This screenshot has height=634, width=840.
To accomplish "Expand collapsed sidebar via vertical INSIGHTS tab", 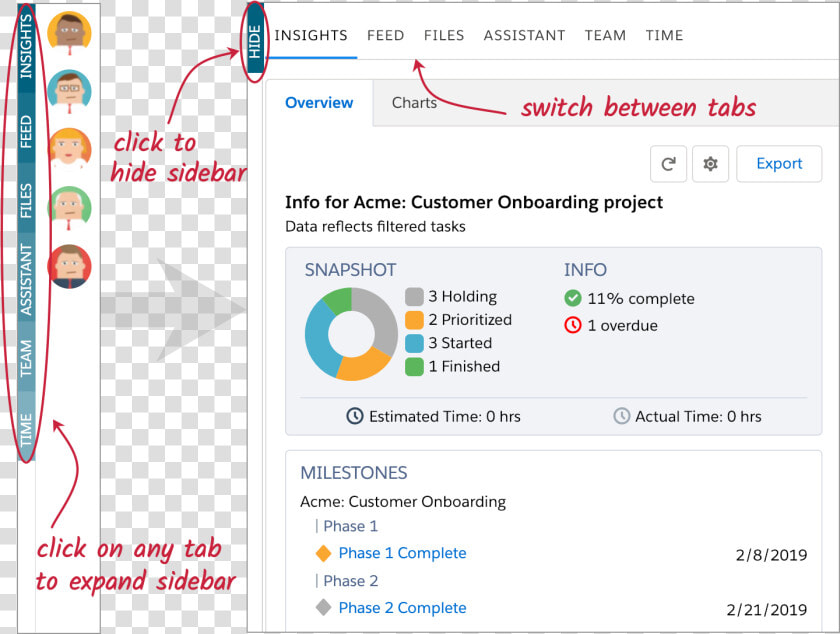I will [26, 47].
